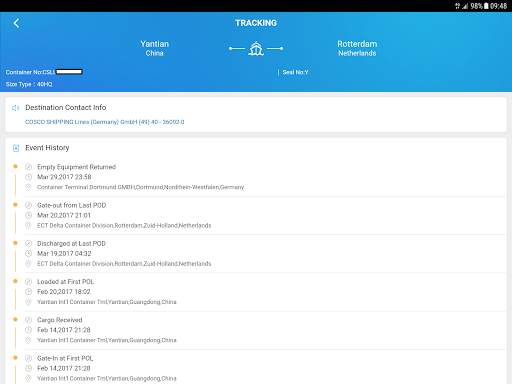Tap the date Mar 20,2017 21:01

click(64, 215)
